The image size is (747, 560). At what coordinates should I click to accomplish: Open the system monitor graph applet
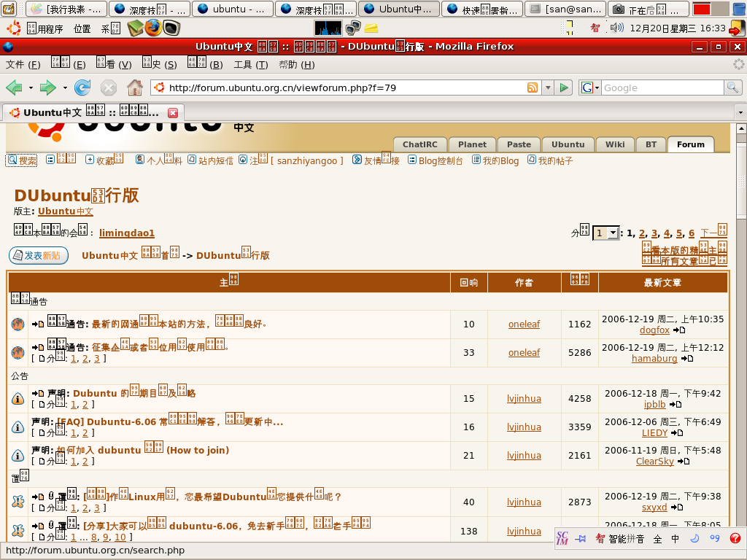point(328,28)
